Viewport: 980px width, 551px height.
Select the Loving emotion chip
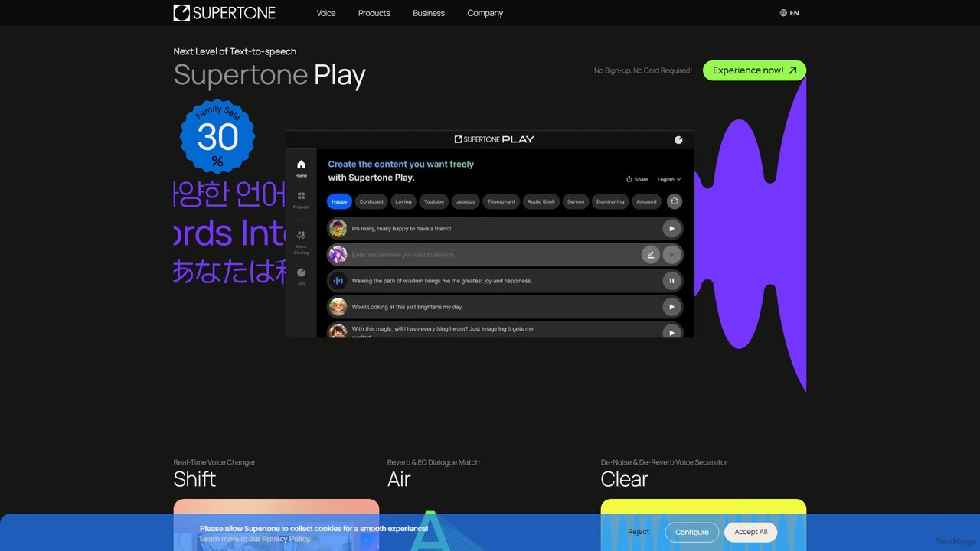tap(403, 201)
